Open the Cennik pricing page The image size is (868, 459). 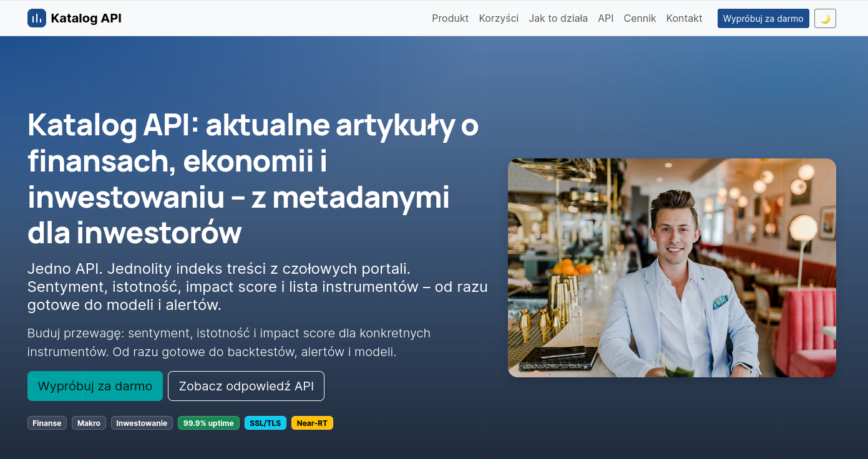click(640, 18)
